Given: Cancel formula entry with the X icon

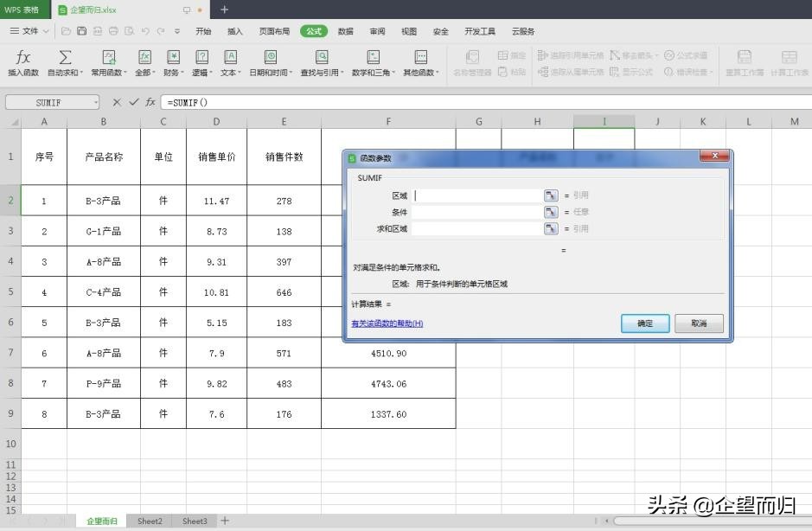Looking at the screenshot, I should click(x=117, y=102).
